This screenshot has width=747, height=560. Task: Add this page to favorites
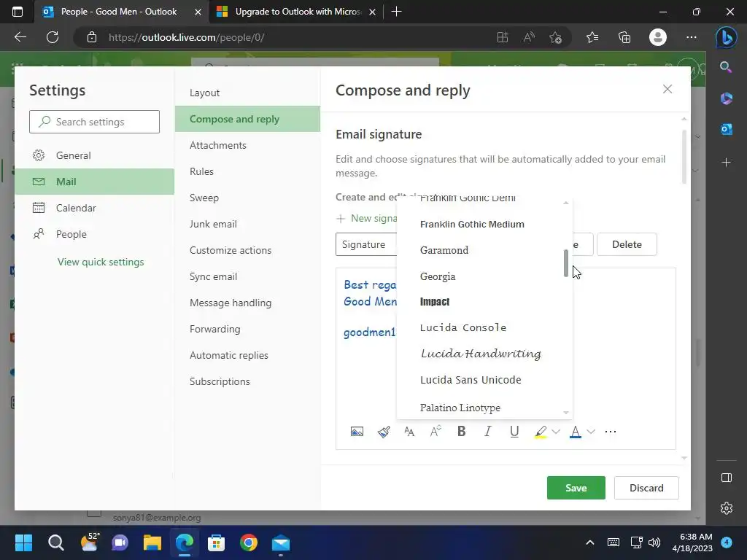point(555,37)
